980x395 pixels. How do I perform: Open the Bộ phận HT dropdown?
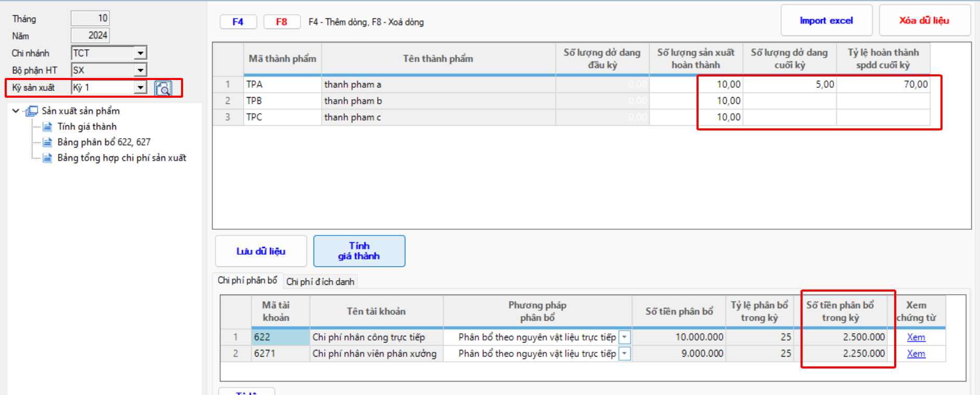click(140, 70)
